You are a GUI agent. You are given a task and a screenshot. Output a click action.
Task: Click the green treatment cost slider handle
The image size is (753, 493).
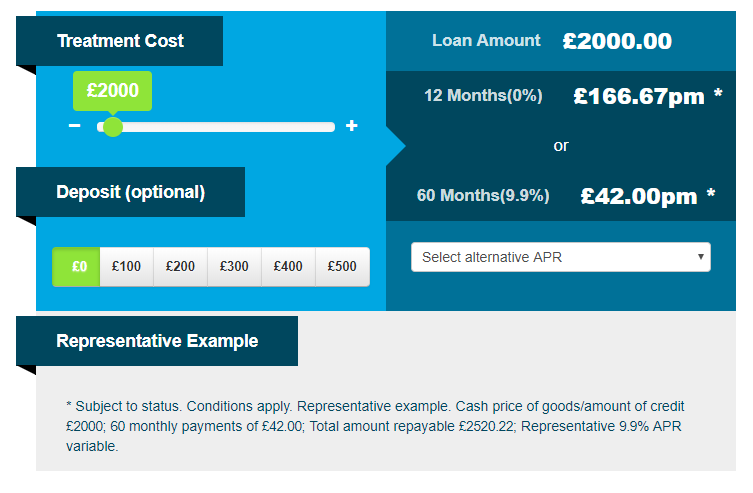113,127
